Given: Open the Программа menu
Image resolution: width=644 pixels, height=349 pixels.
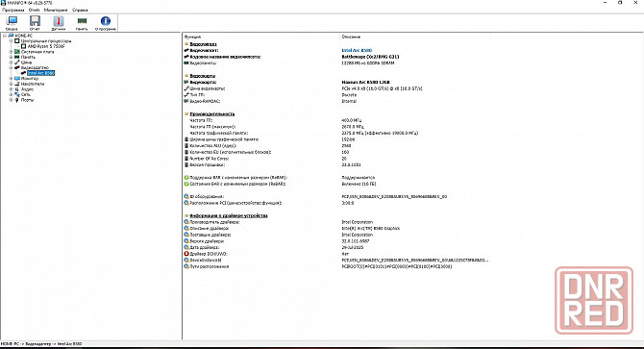Looking at the screenshot, I should click(13, 10).
